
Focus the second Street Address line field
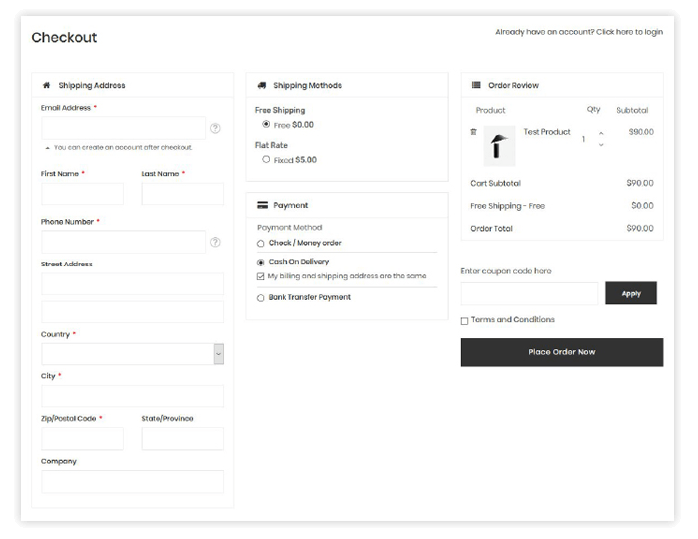point(133,312)
